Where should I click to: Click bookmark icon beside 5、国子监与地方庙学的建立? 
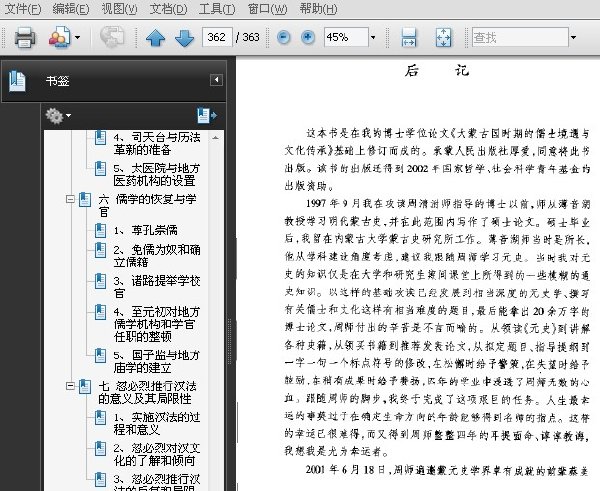100,356
